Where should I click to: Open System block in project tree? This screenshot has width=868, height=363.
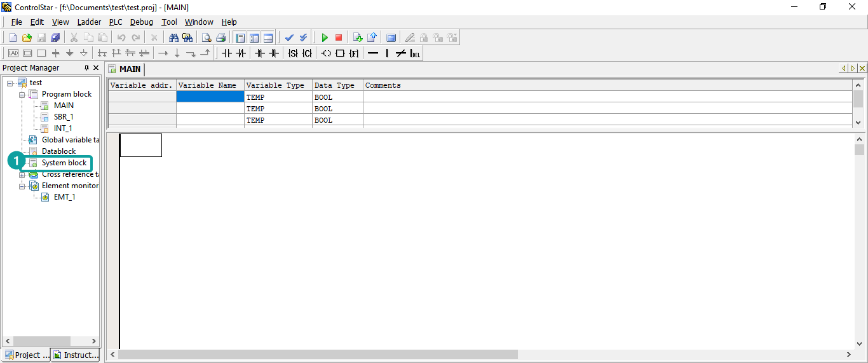coord(64,163)
